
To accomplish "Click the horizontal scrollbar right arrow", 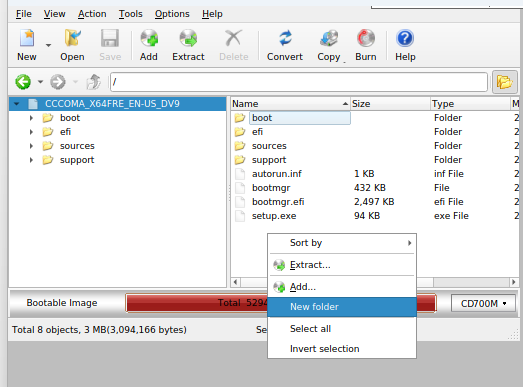I will tap(514, 282).
